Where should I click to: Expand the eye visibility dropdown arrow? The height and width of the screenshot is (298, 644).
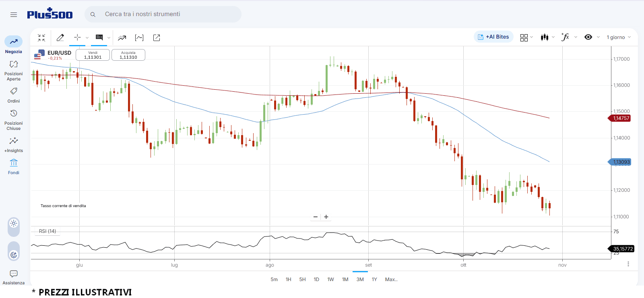598,37
